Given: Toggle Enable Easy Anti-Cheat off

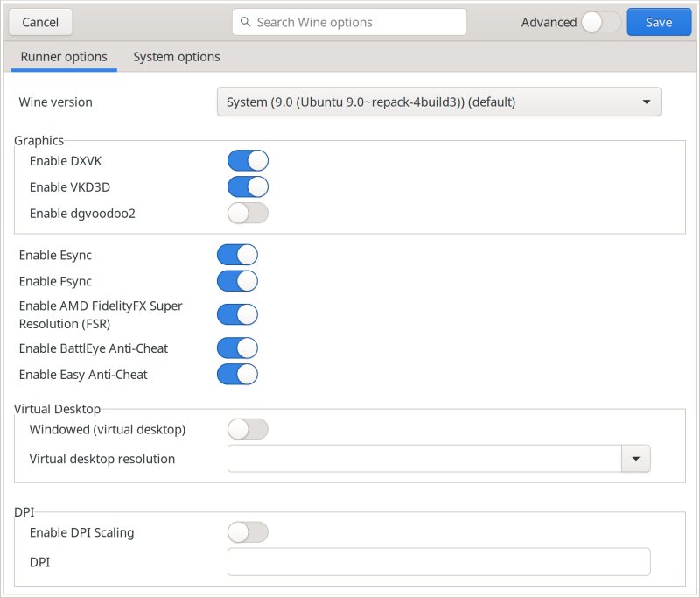Looking at the screenshot, I should coord(237,375).
